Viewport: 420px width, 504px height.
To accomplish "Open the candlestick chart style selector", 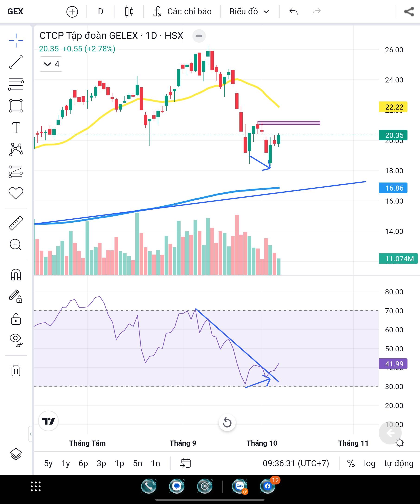I will pos(129,12).
